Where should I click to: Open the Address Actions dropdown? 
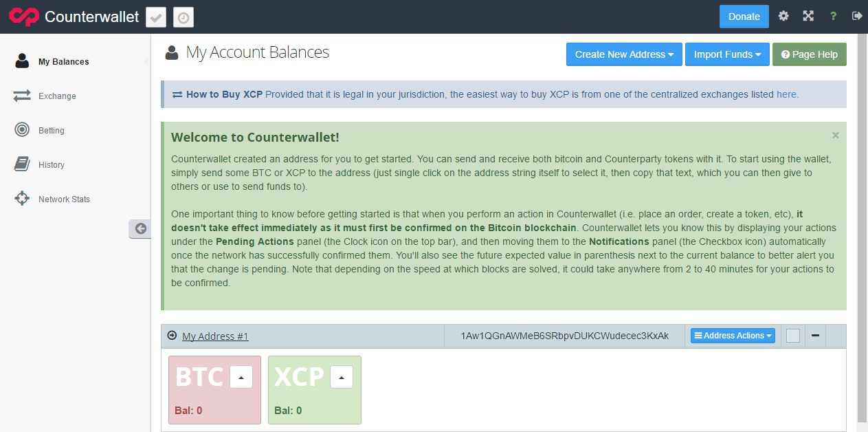coord(733,336)
